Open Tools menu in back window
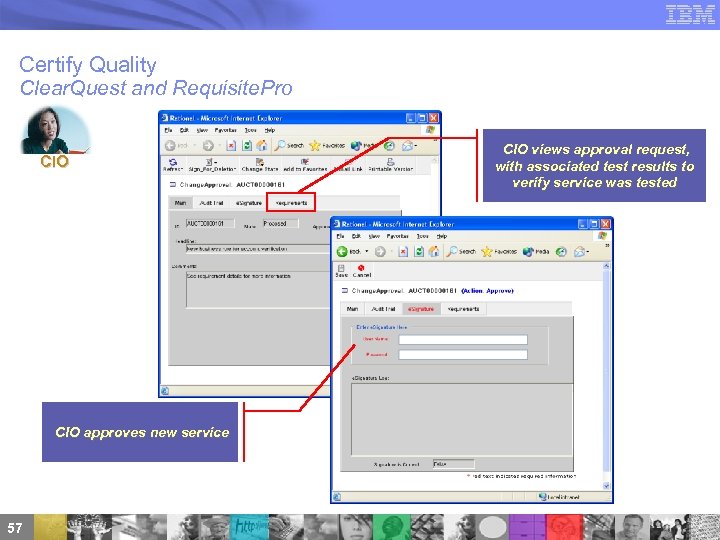Image resolution: width=720 pixels, height=540 pixels. [250, 130]
